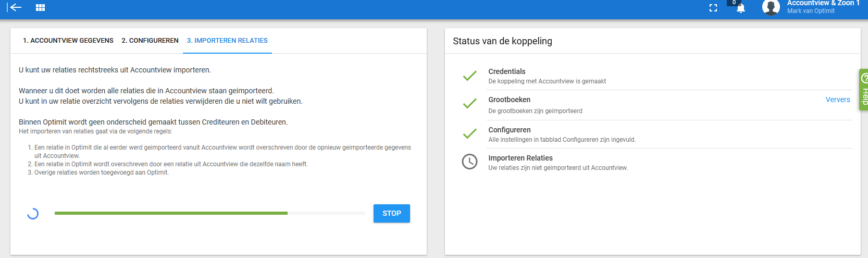Open notifications bell icon

click(x=740, y=8)
